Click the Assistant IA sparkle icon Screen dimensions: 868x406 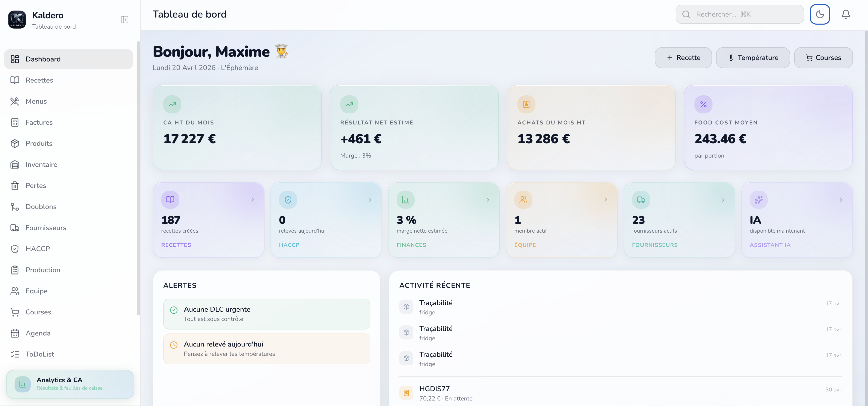[x=758, y=200]
